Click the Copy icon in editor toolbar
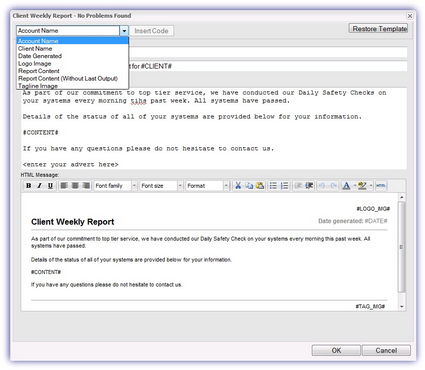Screen dimensions: 425x370 249,186
